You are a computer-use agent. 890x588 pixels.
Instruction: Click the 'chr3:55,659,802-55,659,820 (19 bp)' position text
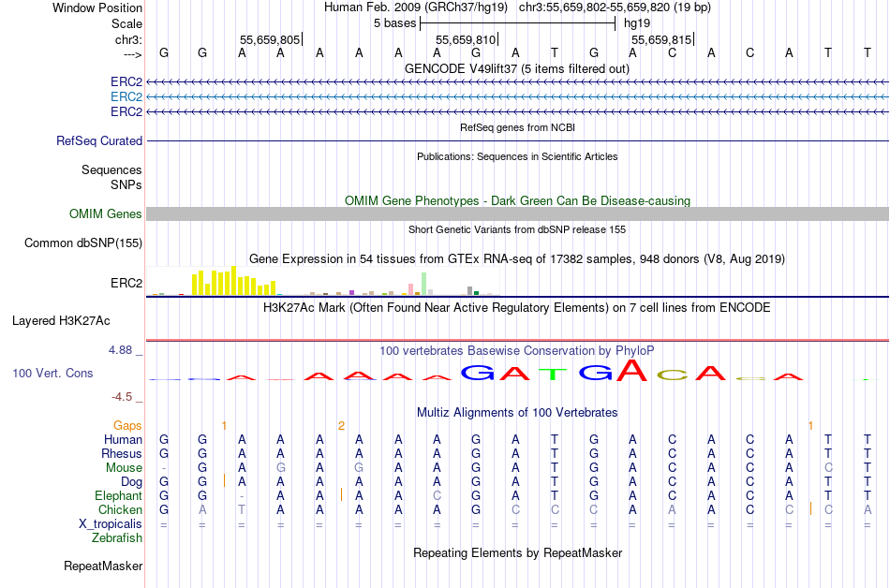(615, 7)
